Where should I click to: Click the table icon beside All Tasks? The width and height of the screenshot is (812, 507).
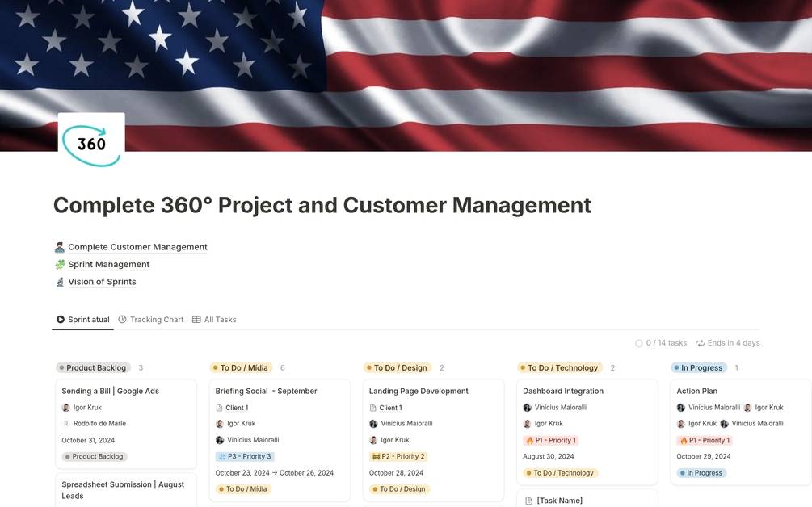[x=195, y=319]
